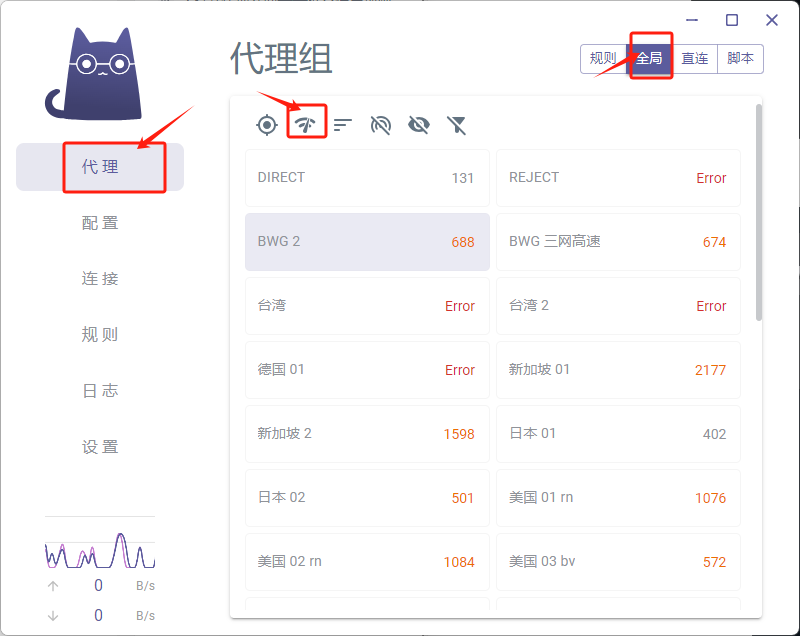The image size is (800, 636).
Task: Open the 设置 settings page
Action: point(100,447)
